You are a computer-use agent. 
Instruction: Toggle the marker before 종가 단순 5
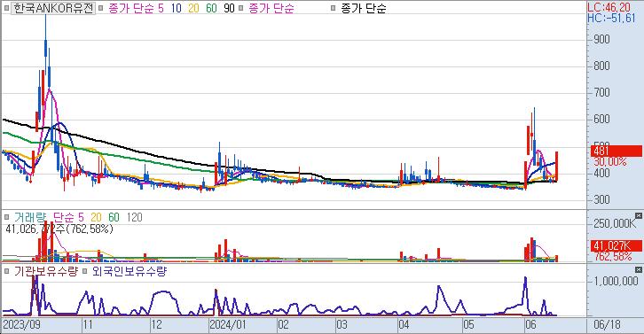tap(100, 8)
